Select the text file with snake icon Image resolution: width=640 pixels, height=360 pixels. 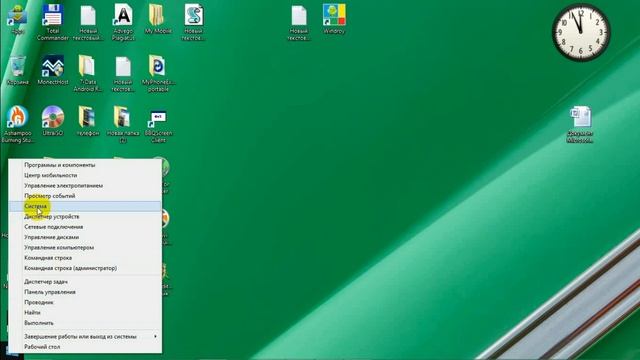[193, 22]
